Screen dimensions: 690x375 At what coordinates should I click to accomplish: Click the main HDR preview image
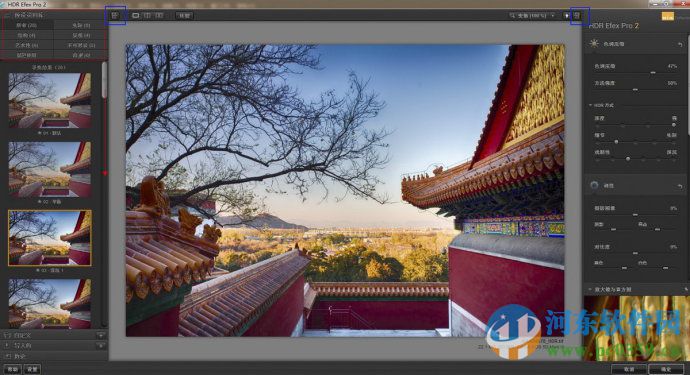coord(345,190)
